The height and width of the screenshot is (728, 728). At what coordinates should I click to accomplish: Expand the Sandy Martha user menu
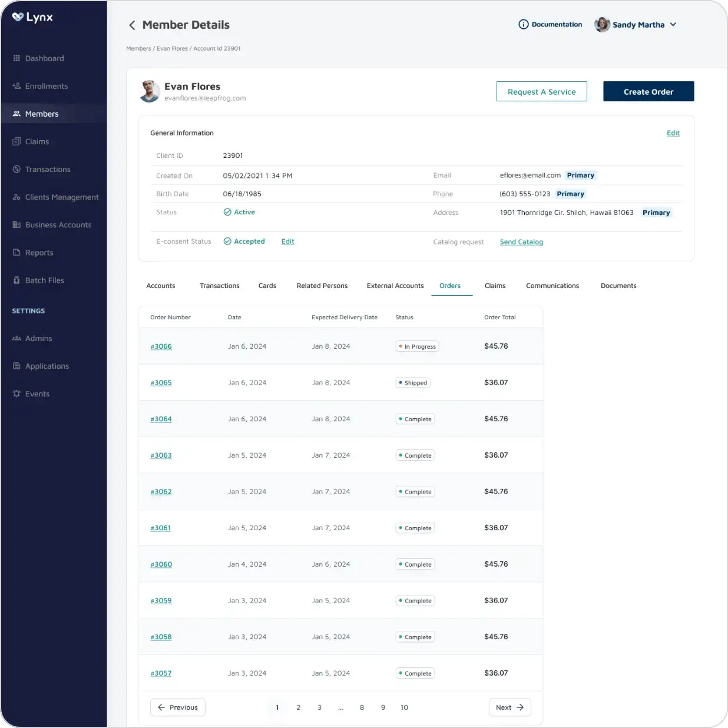(x=673, y=25)
